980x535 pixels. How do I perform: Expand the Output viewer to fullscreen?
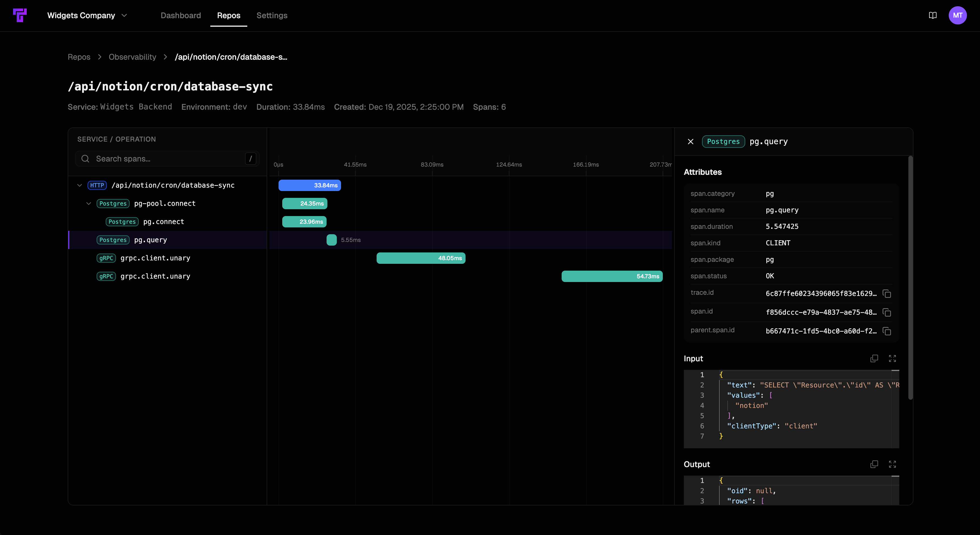pyautogui.click(x=893, y=464)
